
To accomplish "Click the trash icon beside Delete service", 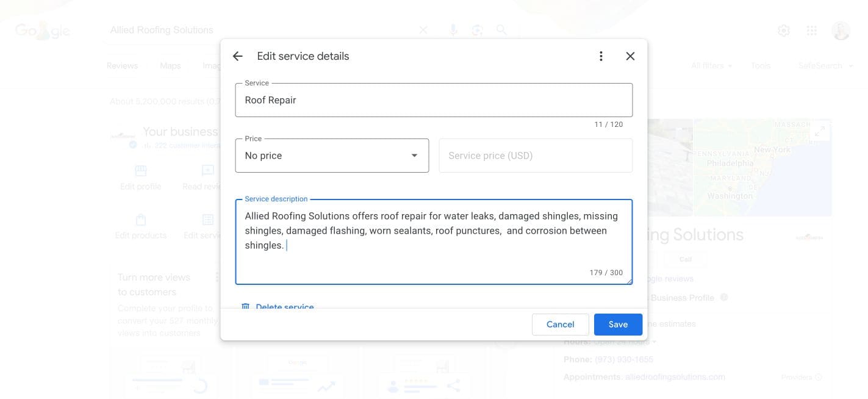I will (x=245, y=306).
